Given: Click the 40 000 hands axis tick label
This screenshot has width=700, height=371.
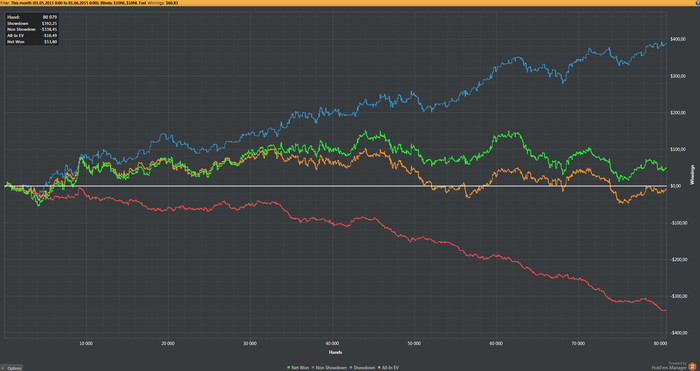Looking at the screenshot, I should pos(332,343).
